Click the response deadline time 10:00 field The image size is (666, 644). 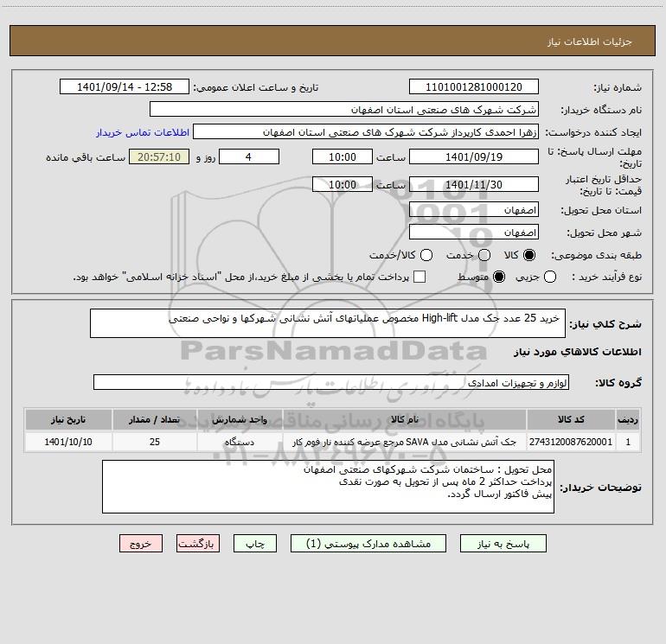(343, 156)
